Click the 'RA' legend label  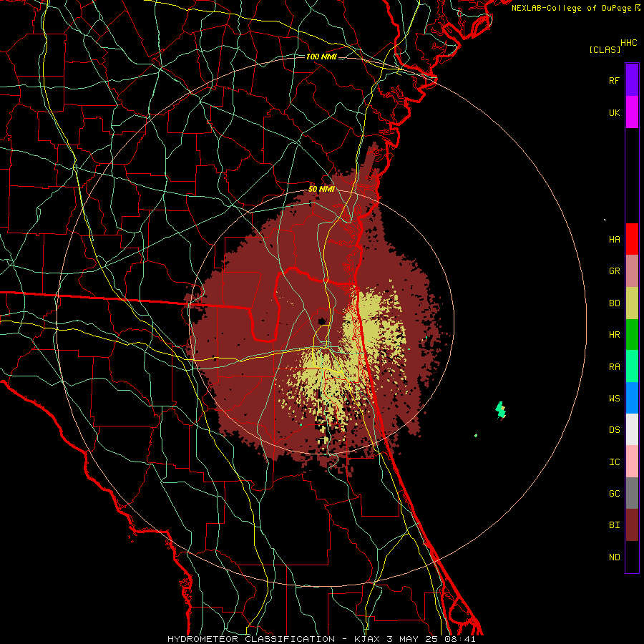[x=614, y=367]
